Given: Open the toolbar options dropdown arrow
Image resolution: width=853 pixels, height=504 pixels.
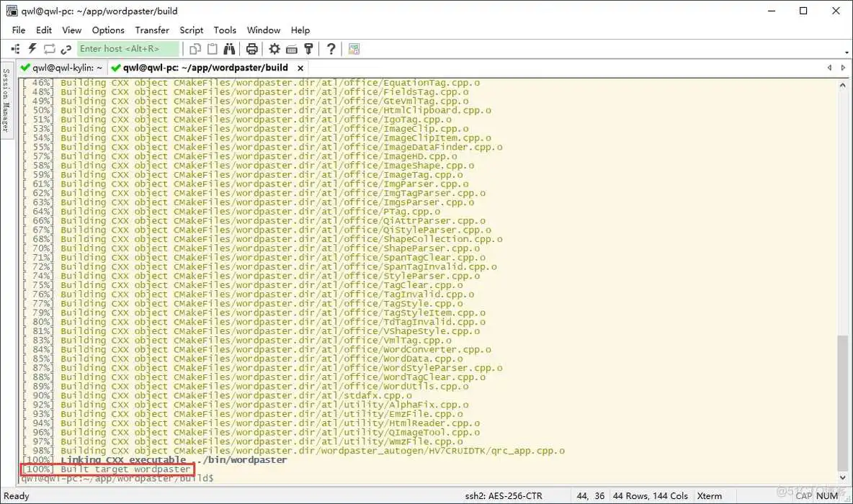Looking at the screenshot, I should [x=847, y=52].
